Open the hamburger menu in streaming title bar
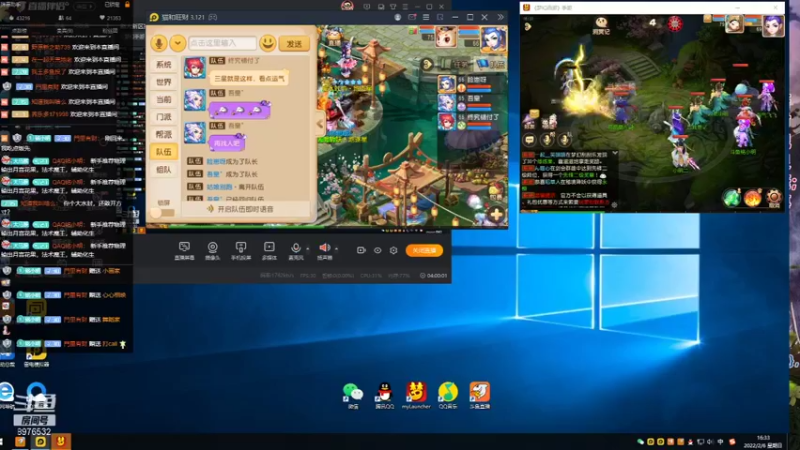The height and width of the screenshot is (450, 800). pos(426,17)
